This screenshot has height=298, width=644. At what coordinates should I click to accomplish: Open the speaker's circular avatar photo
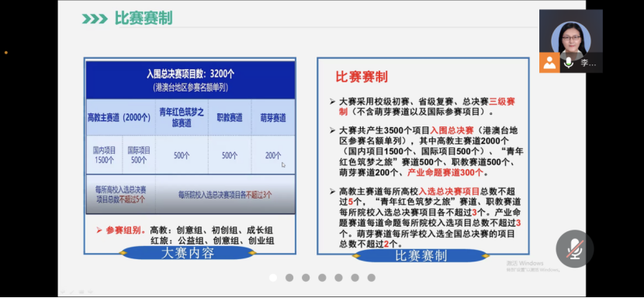tap(571, 36)
